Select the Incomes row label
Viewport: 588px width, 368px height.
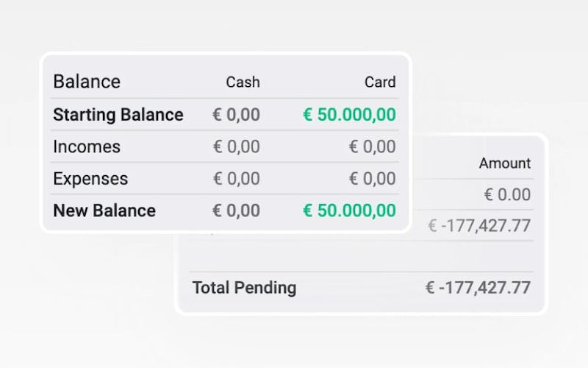coord(87,146)
